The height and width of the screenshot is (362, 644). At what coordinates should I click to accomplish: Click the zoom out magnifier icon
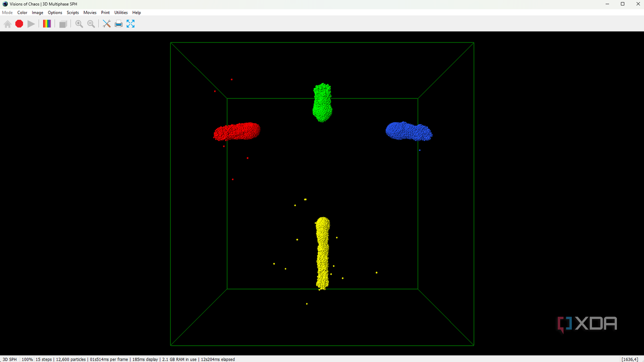[x=91, y=24]
